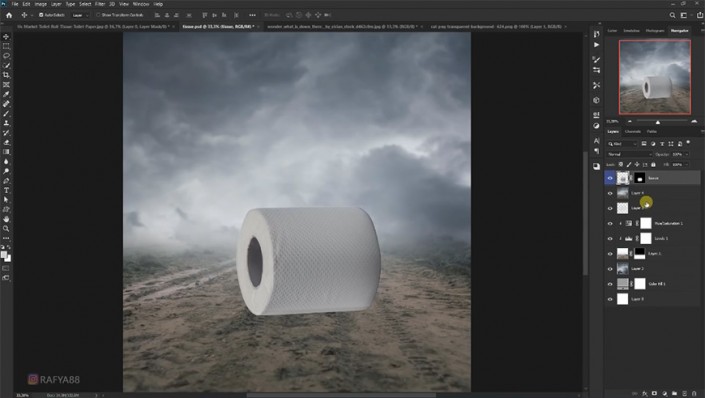Screen dimensions: 705x398
Task: Select the Eyedropper tool
Action: 6,94
